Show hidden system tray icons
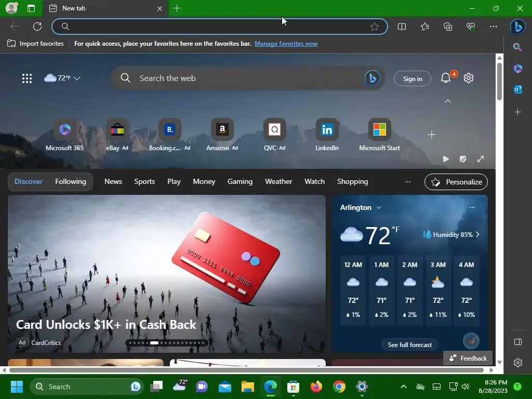Image resolution: width=532 pixels, height=399 pixels. tap(403, 387)
